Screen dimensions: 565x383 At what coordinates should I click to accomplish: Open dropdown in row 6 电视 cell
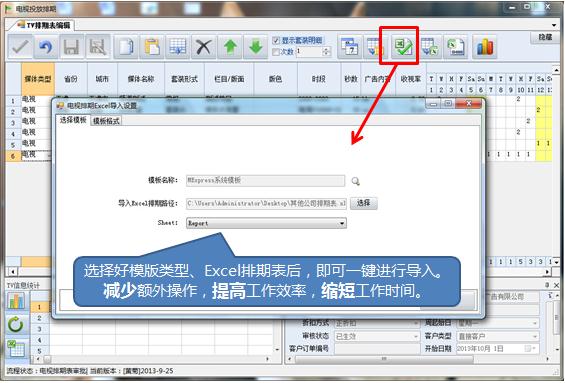coord(49,156)
